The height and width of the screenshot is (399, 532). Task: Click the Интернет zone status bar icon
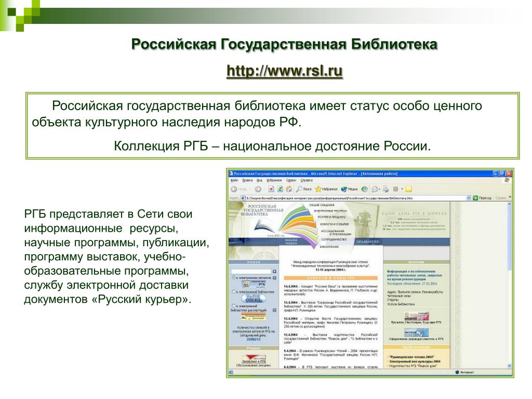tap(457, 372)
